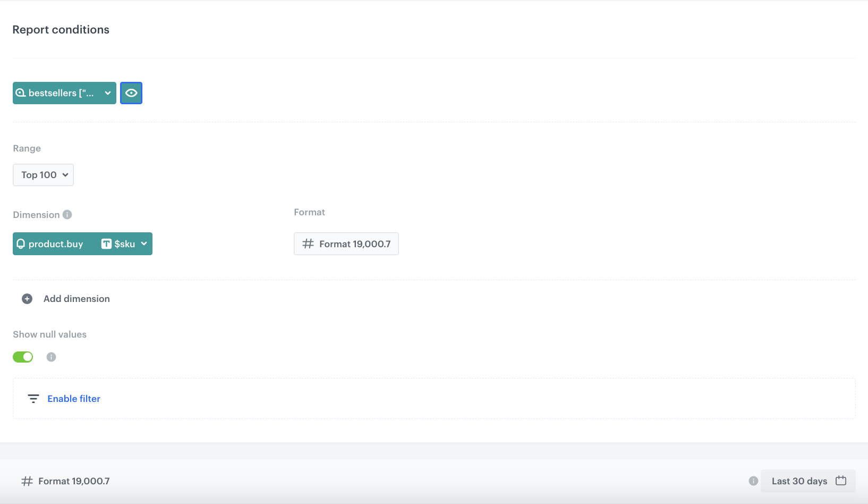Change the date range via Last 30 days
Image resolution: width=868 pixels, height=504 pixels.
(799, 481)
